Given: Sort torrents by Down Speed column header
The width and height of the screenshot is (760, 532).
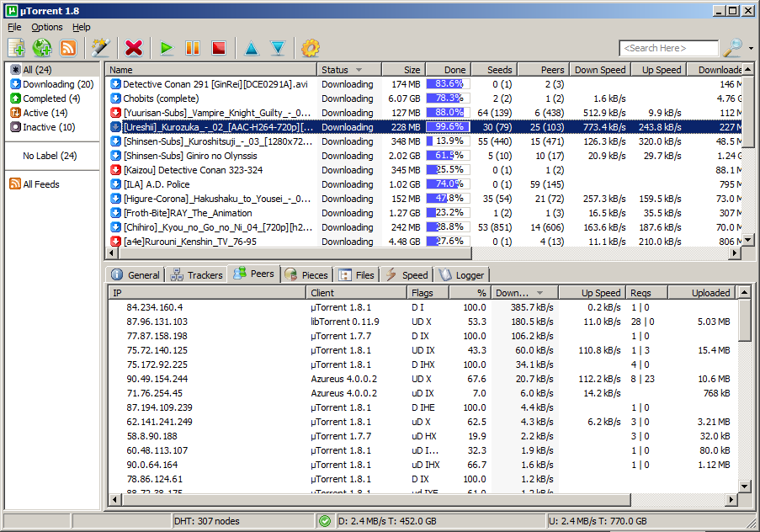Looking at the screenshot, I should tap(600, 70).
